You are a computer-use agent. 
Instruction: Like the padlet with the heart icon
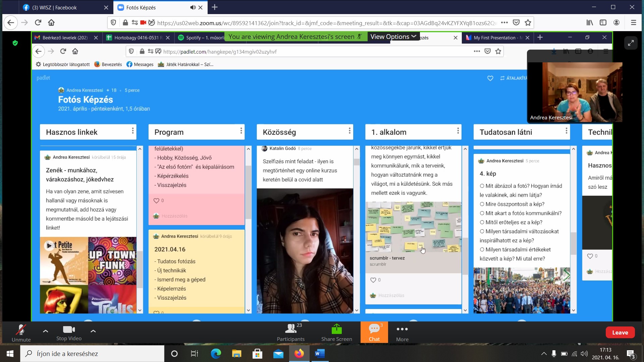[x=490, y=78]
